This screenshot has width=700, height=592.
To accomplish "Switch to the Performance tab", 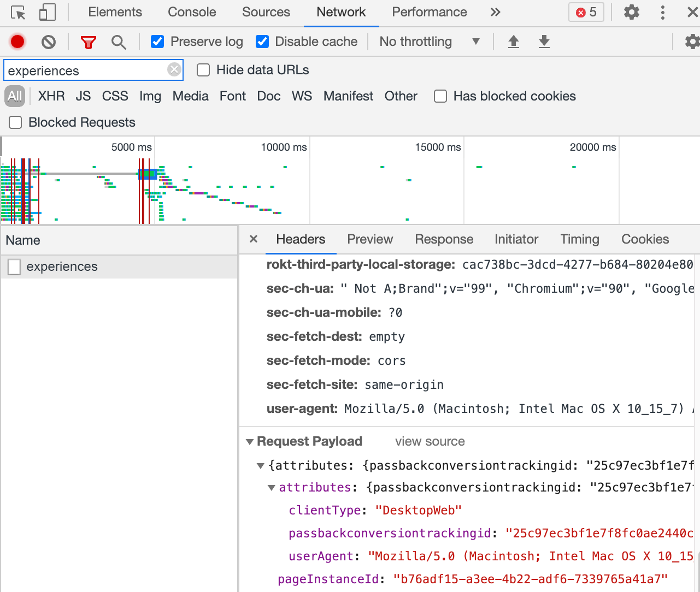I will click(430, 12).
